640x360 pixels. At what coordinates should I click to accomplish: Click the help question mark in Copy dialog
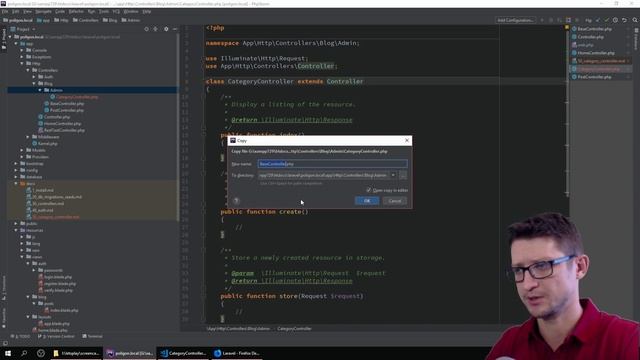pos(236,200)
